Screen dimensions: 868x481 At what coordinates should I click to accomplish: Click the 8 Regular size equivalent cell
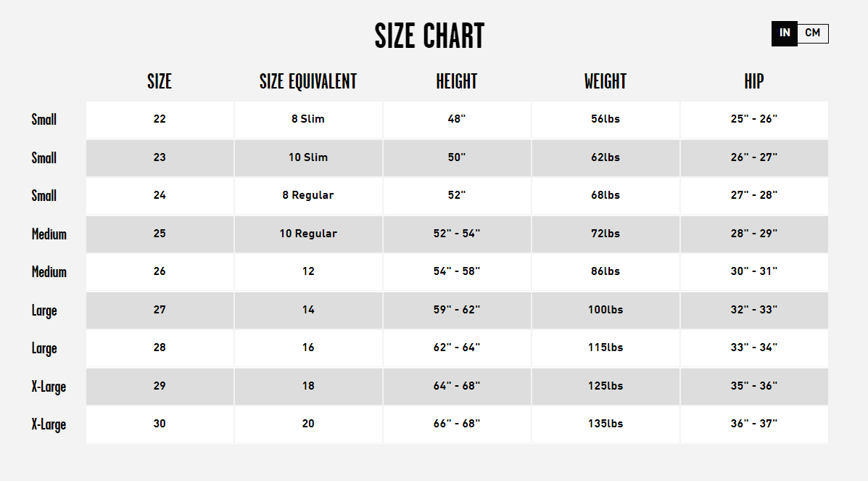[x=308, y=195]
